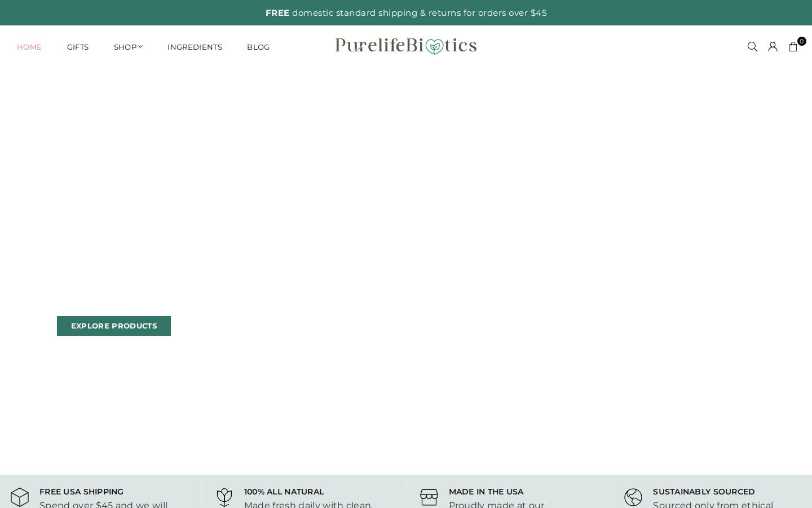Screen dimensions: 812x508
Task: Open the shopping bag cart icon
Action: click(793, 47)
